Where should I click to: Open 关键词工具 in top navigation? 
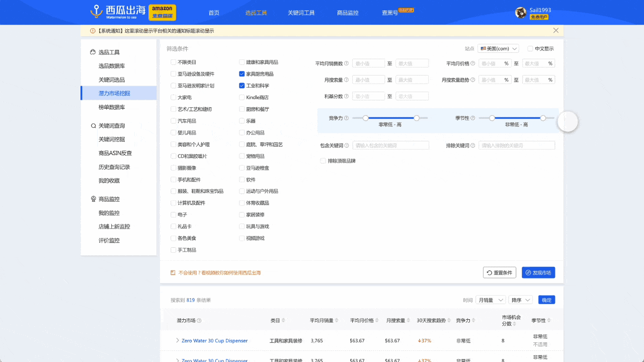click(301, 13)
